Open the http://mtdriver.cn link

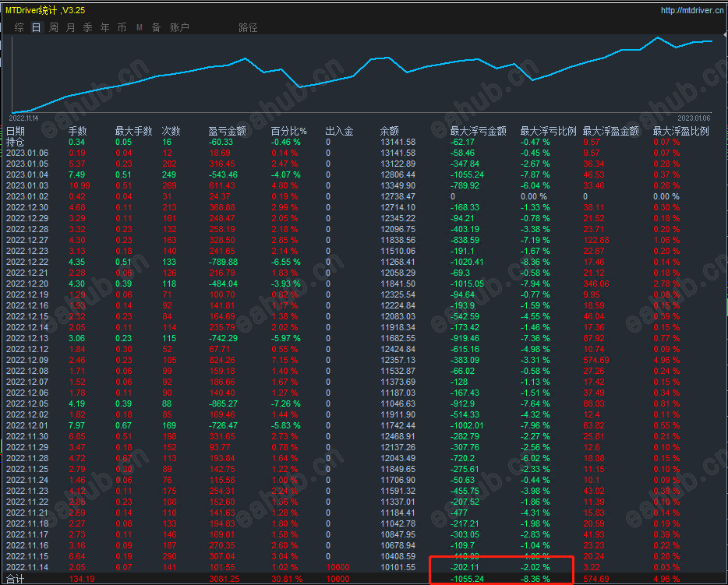pos(692,10)
